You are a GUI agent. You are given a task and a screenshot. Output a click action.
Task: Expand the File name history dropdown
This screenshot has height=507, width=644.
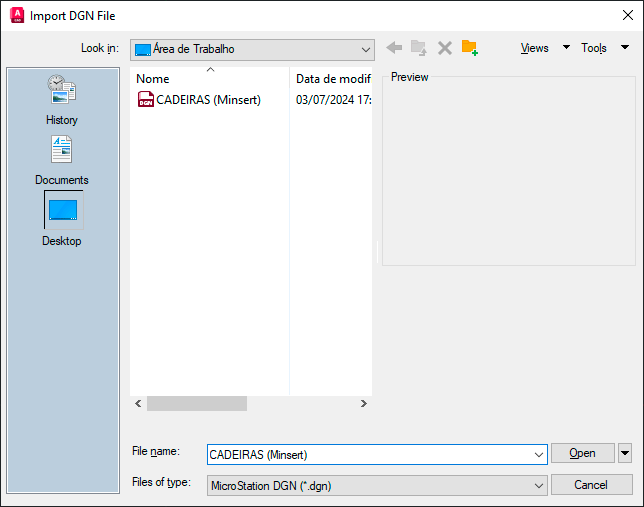coord(539,454)
